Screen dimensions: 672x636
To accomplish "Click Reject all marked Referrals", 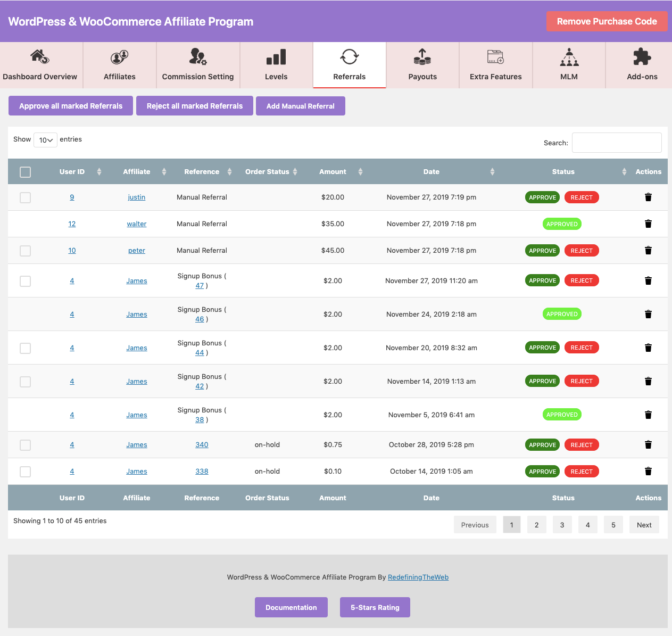I will 195,106.
